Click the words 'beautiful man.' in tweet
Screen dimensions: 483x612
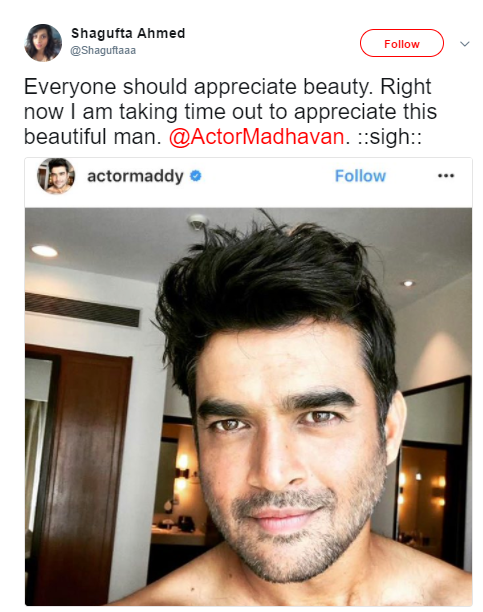(93, 137)
